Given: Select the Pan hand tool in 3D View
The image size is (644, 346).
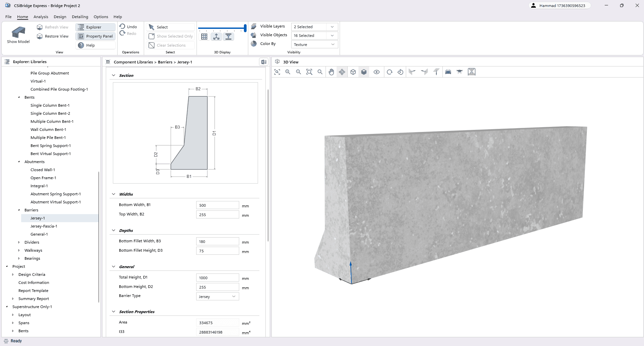Looking at the screenshot, I should [x=331, y=72].
